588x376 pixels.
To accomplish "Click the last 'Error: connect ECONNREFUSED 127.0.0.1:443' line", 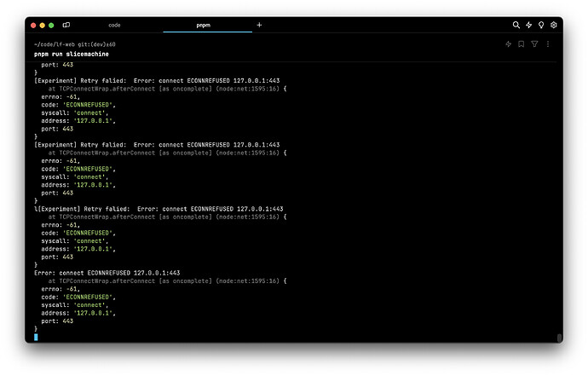I will [107, 273].
